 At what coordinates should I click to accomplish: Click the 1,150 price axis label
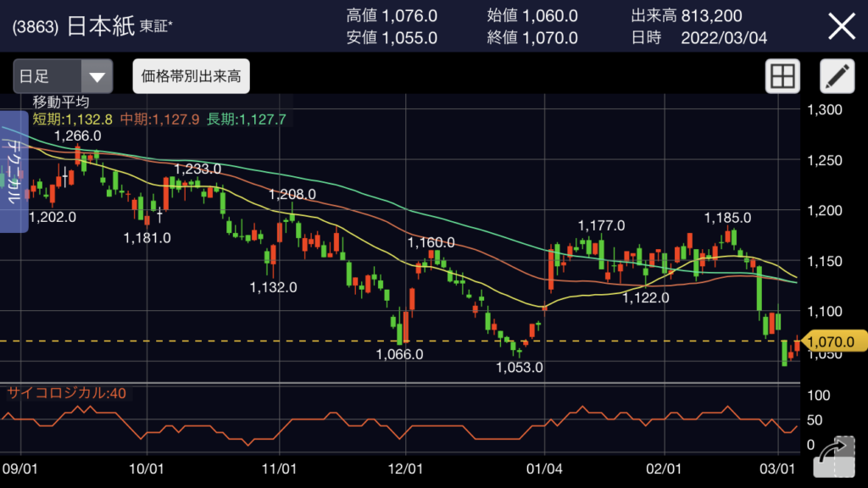[825, 261]
